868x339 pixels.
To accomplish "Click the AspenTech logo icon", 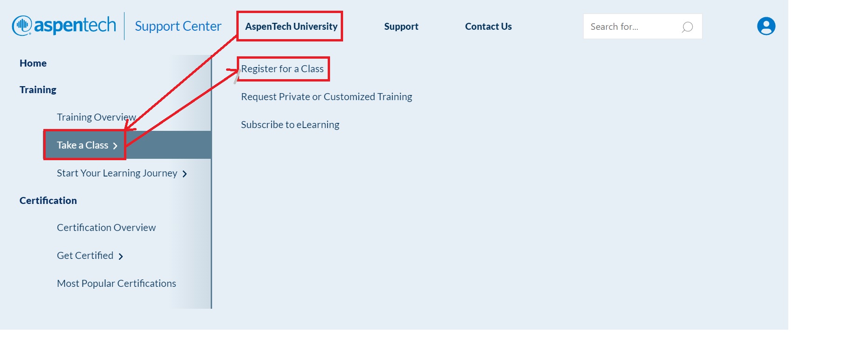I will click(x=22, y=26).
